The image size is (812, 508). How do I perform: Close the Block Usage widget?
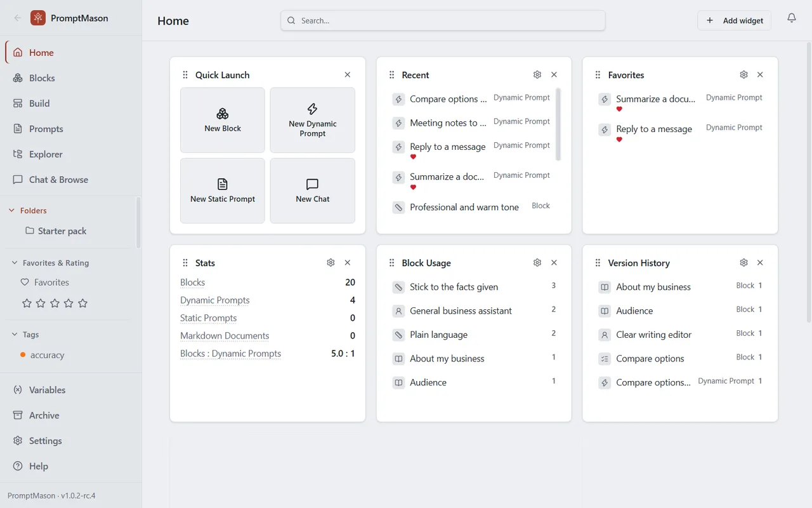tap(554, 263)
